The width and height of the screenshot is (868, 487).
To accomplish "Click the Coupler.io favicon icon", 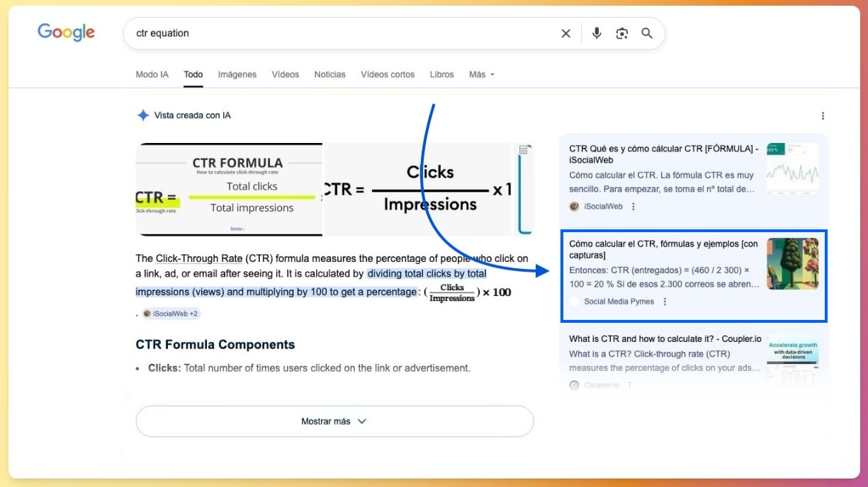I will point(574,385).
